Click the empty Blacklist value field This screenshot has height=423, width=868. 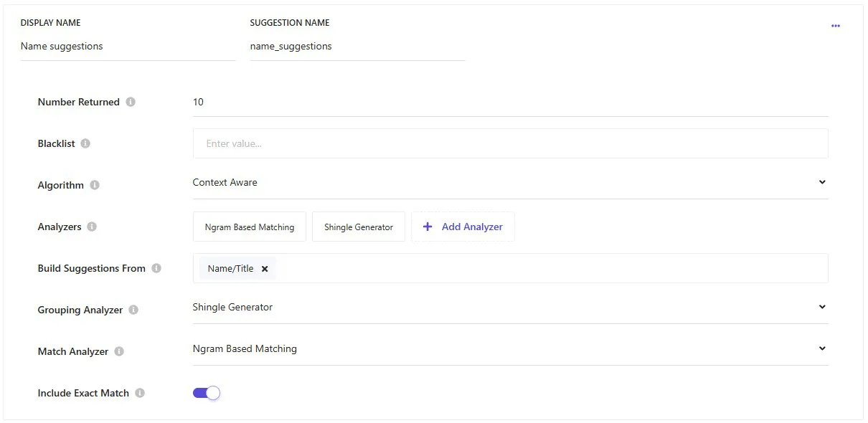pos(509,143)
